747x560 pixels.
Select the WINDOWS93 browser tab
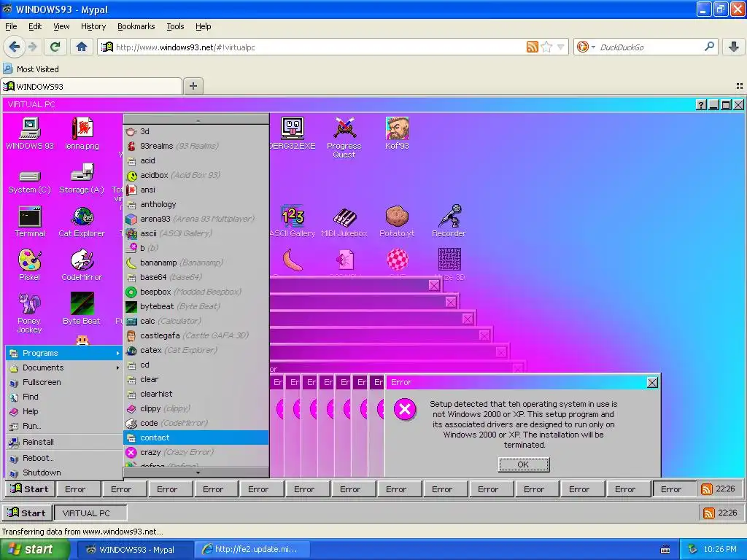coord(91,86)
